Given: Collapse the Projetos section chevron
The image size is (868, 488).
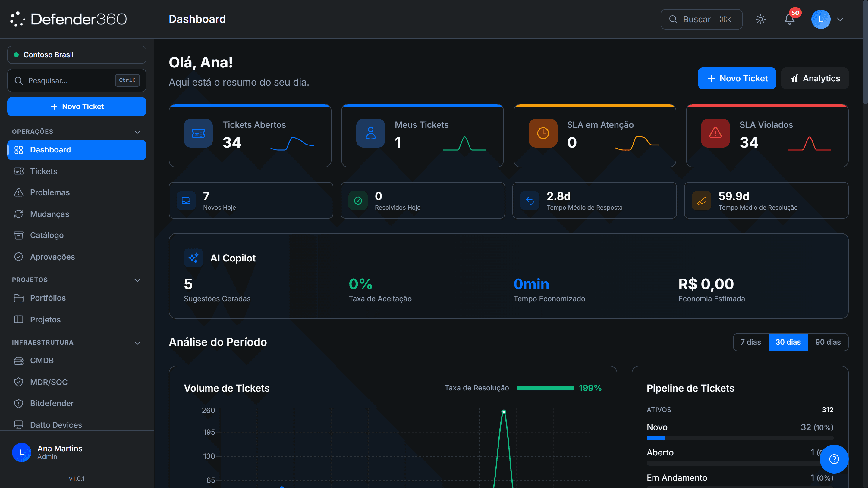Looking at the screenshot, I should tap(137, 280).
